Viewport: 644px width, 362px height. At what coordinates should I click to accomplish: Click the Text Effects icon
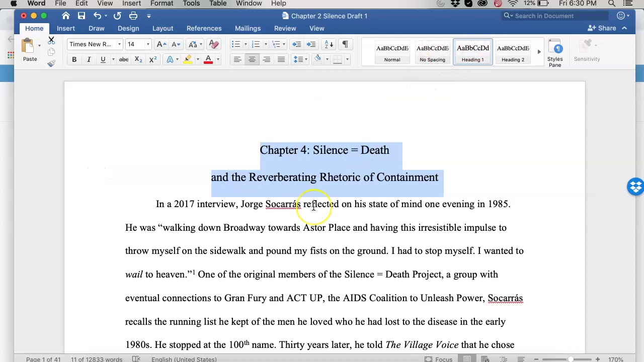point(170,59)
